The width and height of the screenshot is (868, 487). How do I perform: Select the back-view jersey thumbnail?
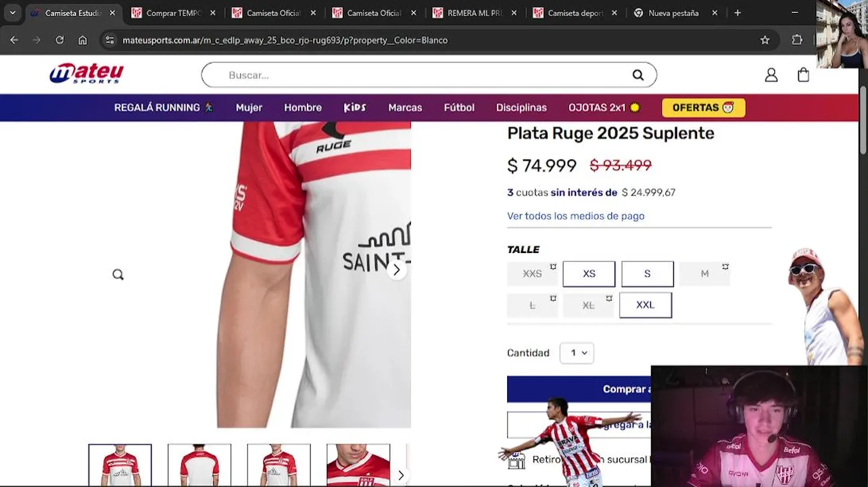pyautogui.click(x=199, y=465)
